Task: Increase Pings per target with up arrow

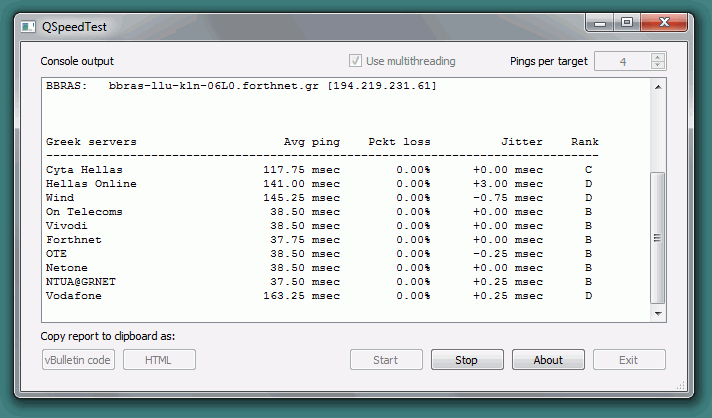Action: [658, 57]
